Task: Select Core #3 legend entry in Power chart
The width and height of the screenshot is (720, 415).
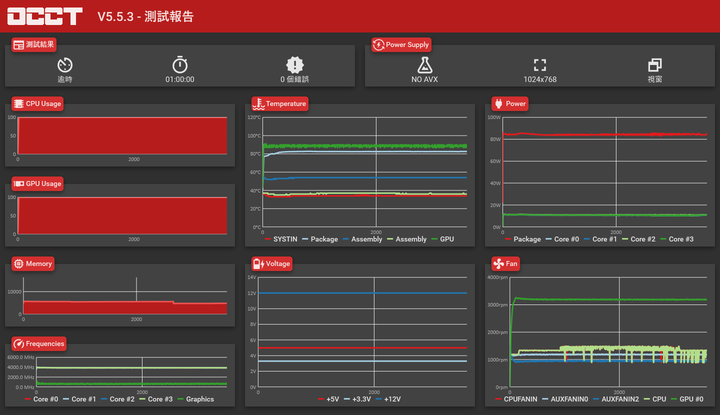Action: [676, 239]
